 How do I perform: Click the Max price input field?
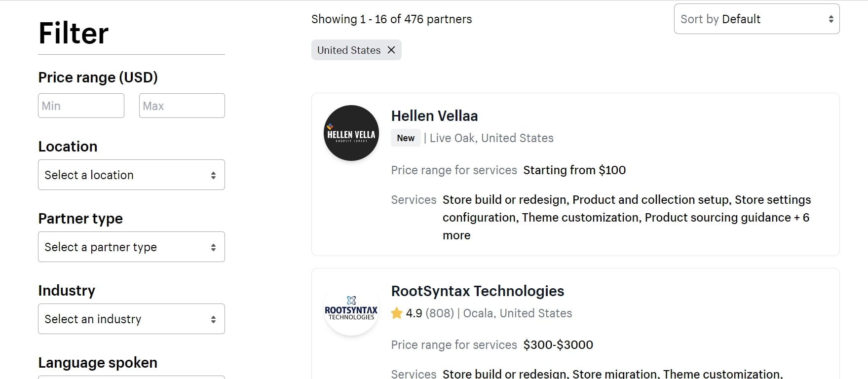[182, 106]
